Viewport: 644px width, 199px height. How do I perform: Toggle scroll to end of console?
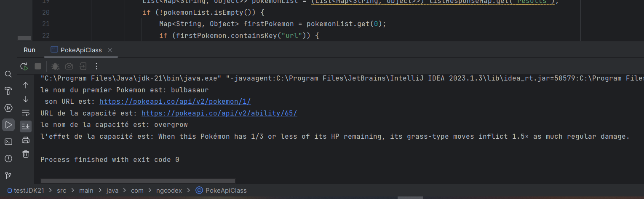coord(26,126)
